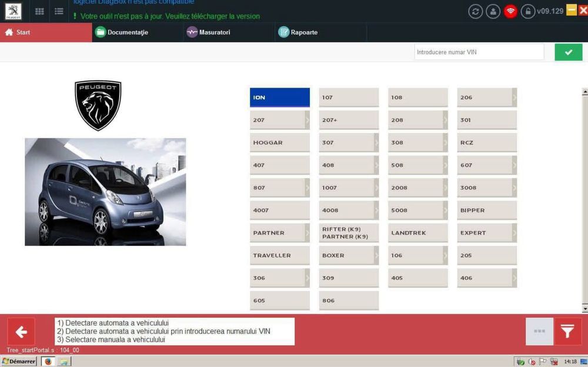Expand the PARTNER model variants arrow

307,233
